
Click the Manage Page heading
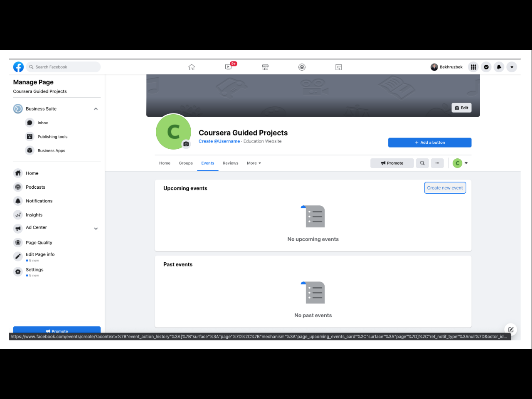tap(33, 82)
